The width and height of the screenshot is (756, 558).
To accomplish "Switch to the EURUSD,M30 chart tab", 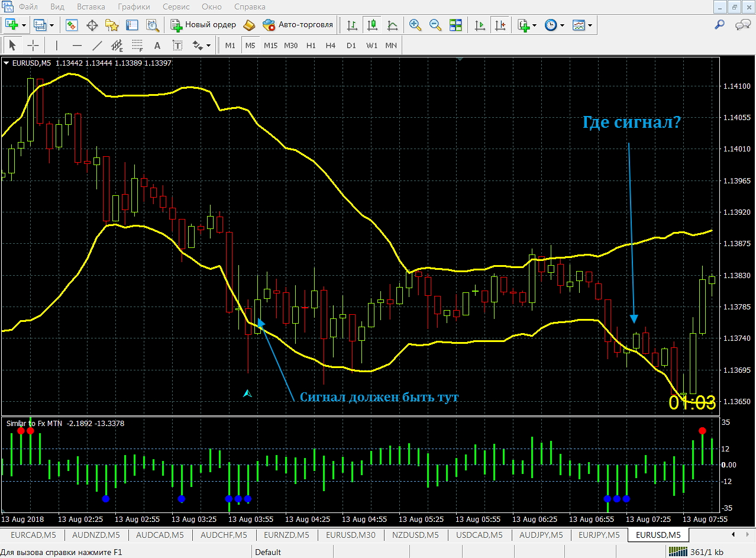I will [x=351, y=536].
